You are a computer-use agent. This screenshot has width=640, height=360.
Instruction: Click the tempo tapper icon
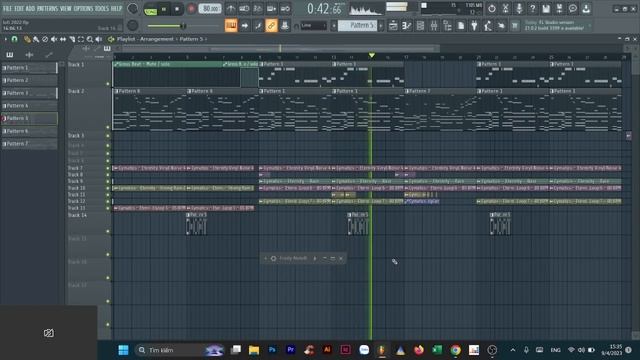[x=488, y=26]
